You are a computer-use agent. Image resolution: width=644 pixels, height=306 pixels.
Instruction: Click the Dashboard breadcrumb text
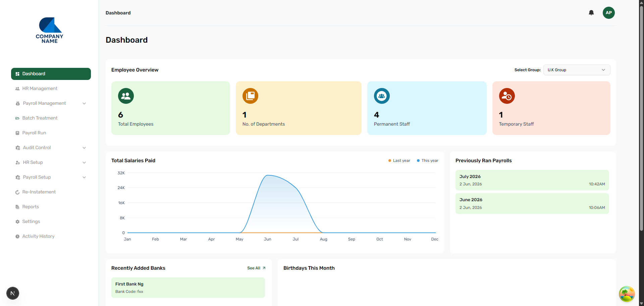(118, 13)
